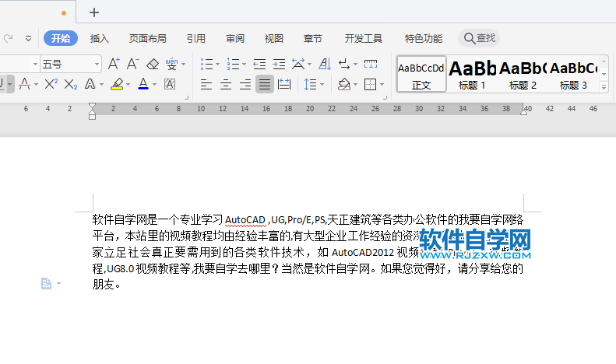Apply distributed alignment
The image size is (616, 364).
pyautogui.click(x=284, y=84)
